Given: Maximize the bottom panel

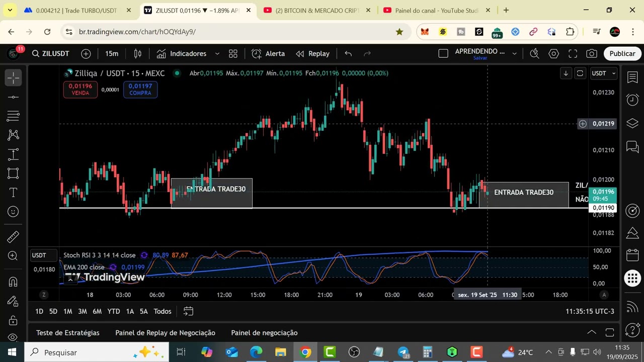Looking at the screenshot, I should tap(610, 332).
